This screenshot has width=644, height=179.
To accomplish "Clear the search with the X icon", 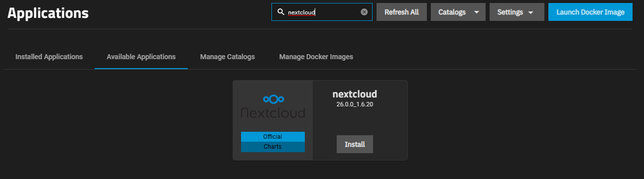I will 364,12.
